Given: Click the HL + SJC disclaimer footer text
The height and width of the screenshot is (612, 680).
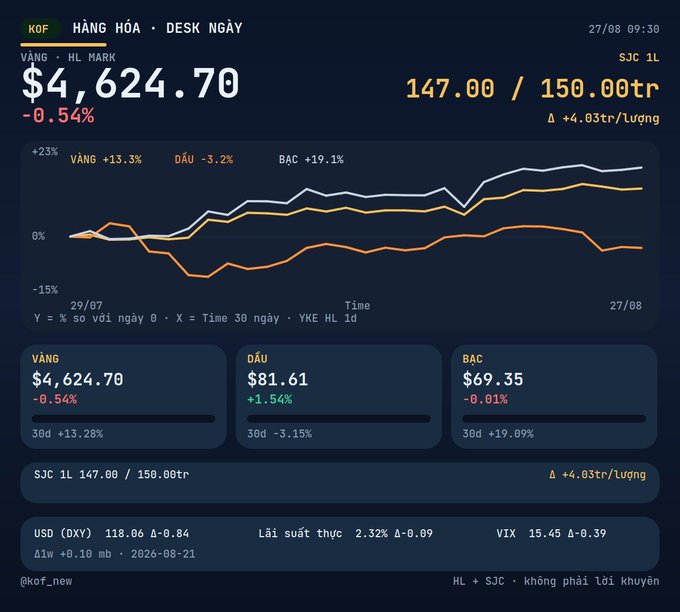Looking at the screenshot, I should pos(556,581).
